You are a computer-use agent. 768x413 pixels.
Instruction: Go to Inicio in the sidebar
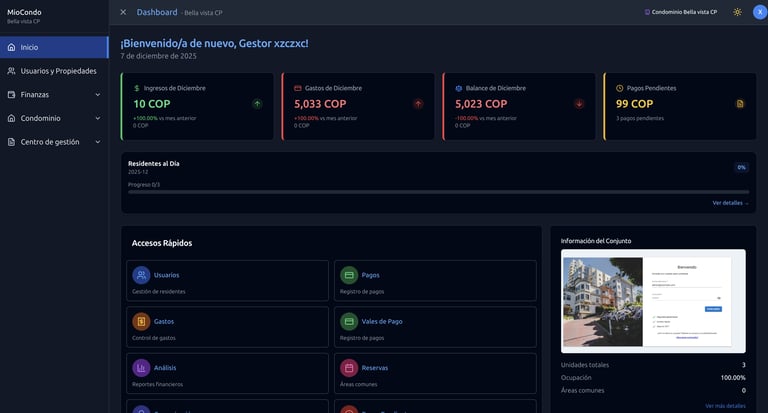pos(54,48)
